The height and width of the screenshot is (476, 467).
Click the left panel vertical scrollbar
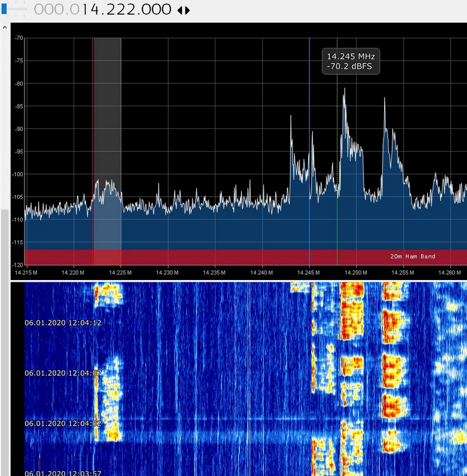tap(5, 342)
